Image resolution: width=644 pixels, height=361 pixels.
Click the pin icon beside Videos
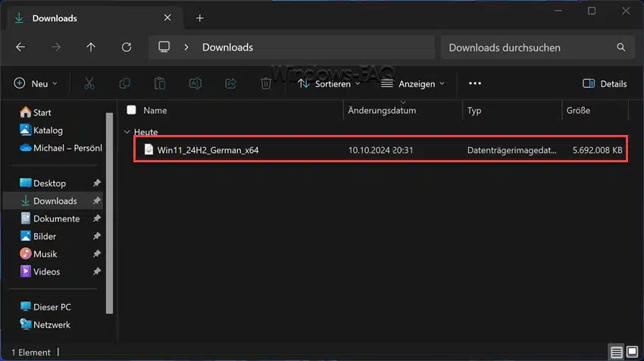(x=97, y=272)
